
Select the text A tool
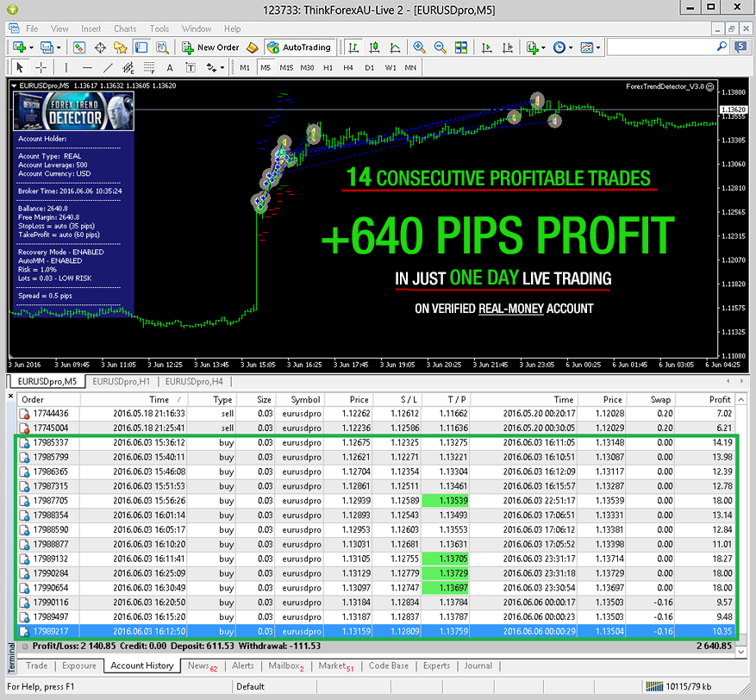click(x=170, y=67)
